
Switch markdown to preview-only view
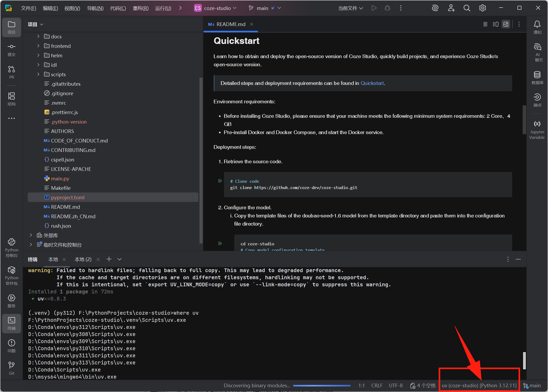(506, 24)
